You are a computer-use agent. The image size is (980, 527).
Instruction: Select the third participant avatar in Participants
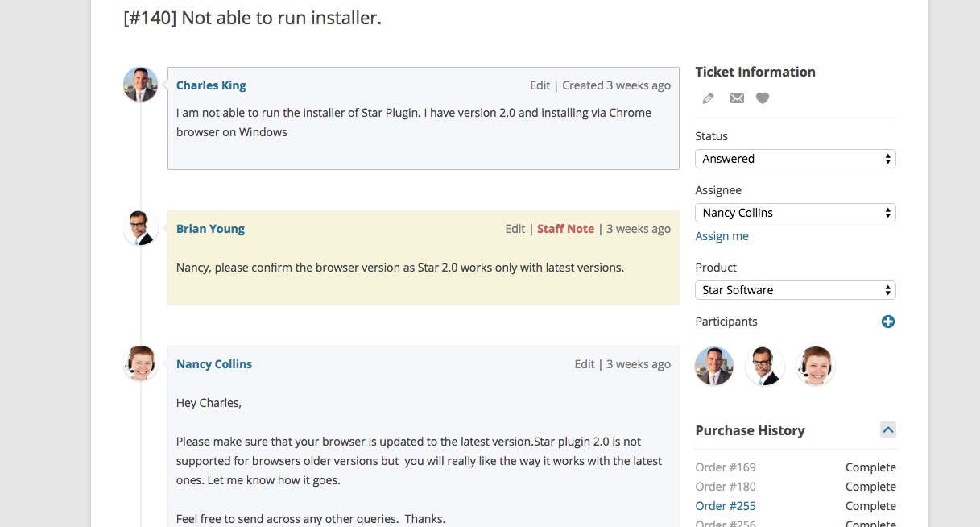[x=815, y=366]
